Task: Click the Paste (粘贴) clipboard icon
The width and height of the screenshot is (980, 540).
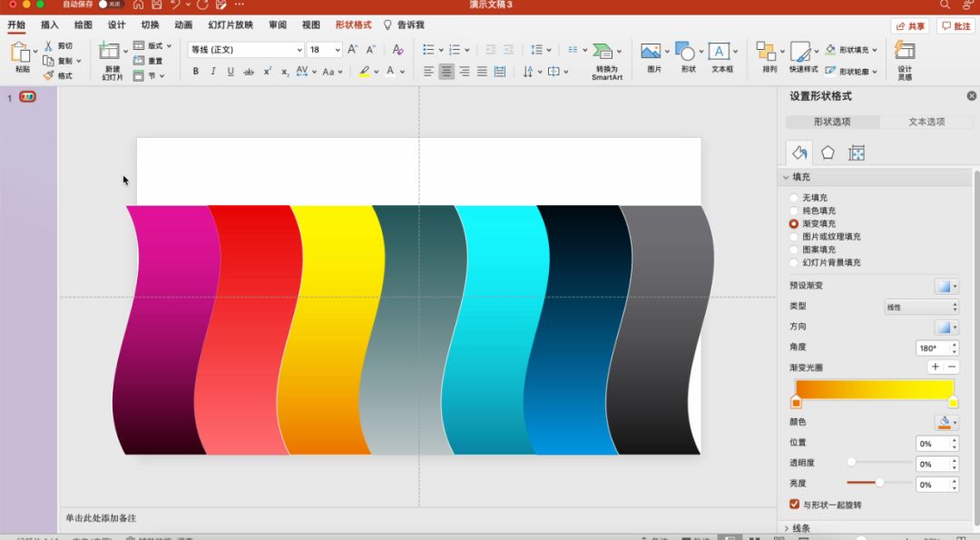Action: pyautogui.click(x=21, y=53)
